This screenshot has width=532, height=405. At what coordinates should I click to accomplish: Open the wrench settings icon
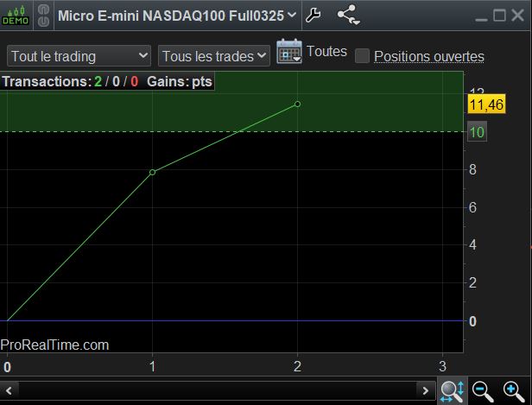[313, 16]
